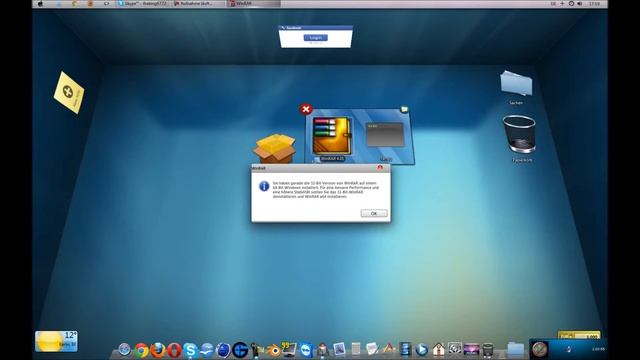
Task: Open the blue folder in the dock
Action: (x=516, y=349)
